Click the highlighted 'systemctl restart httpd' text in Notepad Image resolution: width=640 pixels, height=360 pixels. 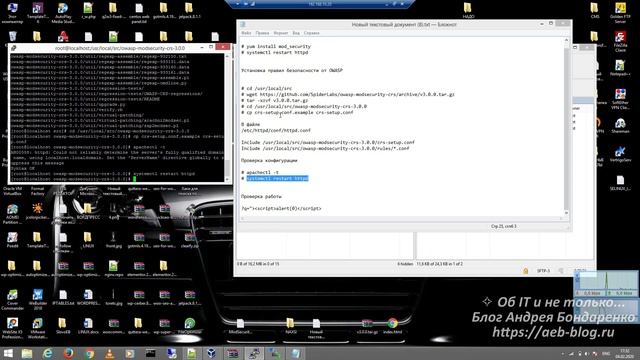point(277,178)
